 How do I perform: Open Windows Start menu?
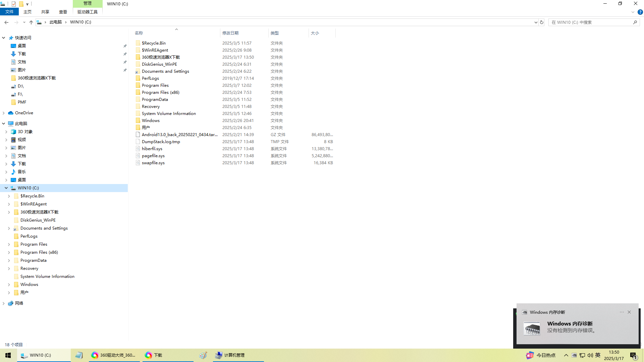click(x=8, y=355)
